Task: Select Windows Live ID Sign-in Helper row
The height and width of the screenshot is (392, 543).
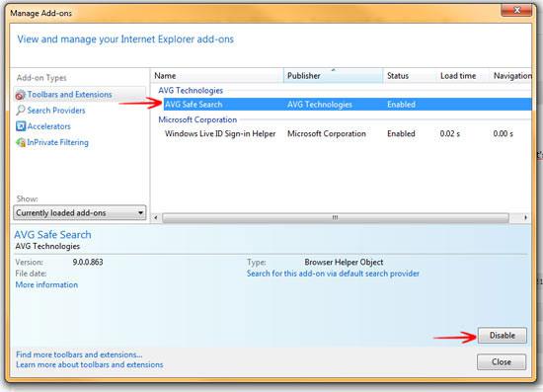Action: tap(348, 133)
